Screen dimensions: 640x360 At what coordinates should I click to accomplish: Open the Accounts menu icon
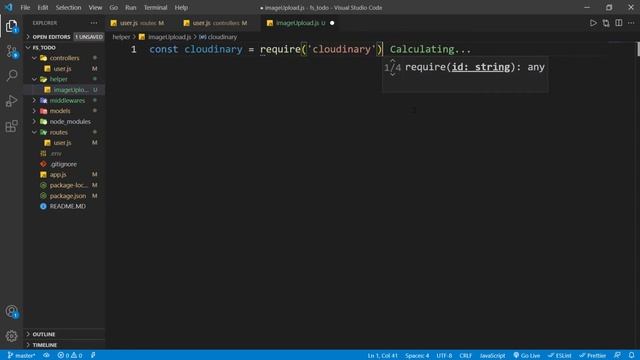11,311
